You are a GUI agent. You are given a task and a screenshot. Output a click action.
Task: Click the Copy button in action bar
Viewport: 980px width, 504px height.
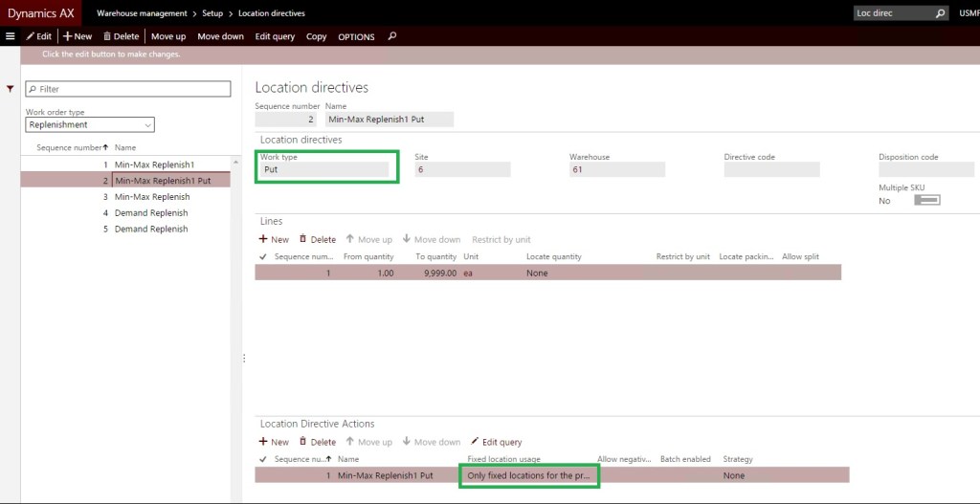[316, 36]
